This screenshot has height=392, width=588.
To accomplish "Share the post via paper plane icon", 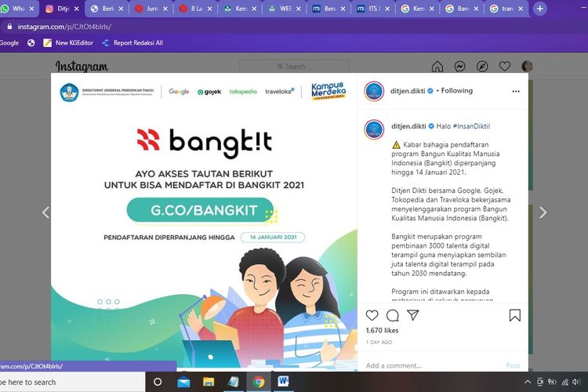I will pos(413,316).
